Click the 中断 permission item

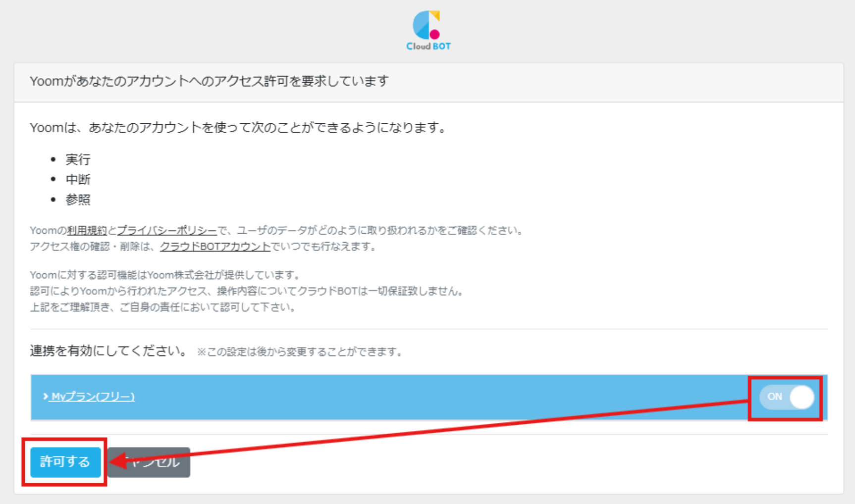coord(78,179)
